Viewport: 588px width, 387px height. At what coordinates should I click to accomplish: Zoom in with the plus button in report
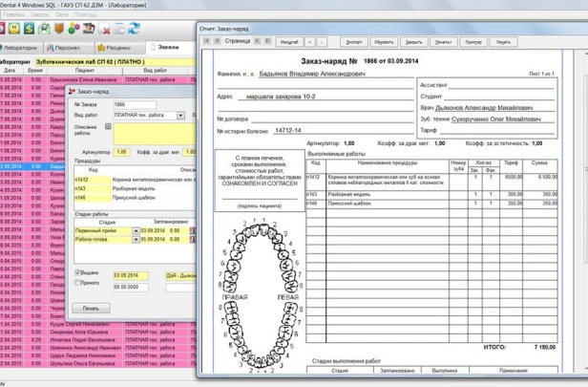pos(308,42)
